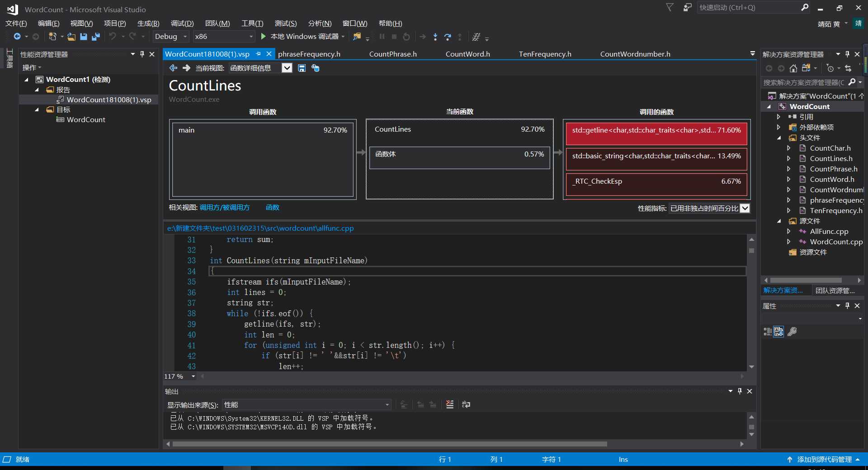Screen dimensions: 868x470
Task: Expand the CountLines.h tree node
Action: click(x=789, y=158)
